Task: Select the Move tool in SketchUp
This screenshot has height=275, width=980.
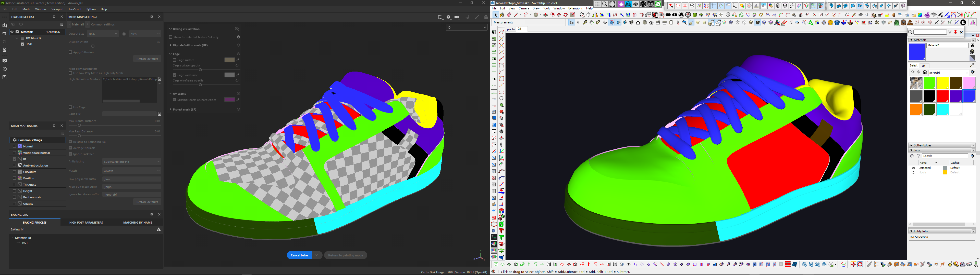Action: tap(559, 15)
